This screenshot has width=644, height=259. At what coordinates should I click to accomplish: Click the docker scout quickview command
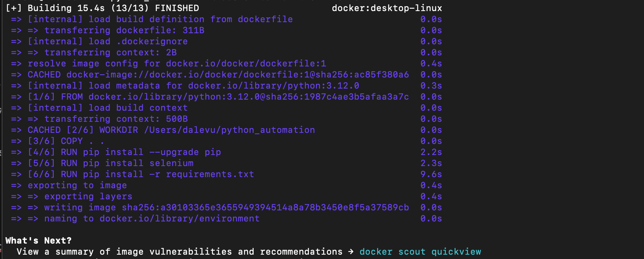pos(420,252)
